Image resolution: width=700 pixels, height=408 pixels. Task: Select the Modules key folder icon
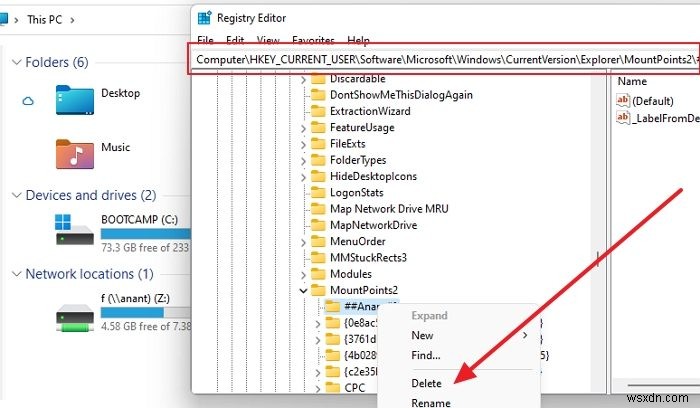[318, 274]
